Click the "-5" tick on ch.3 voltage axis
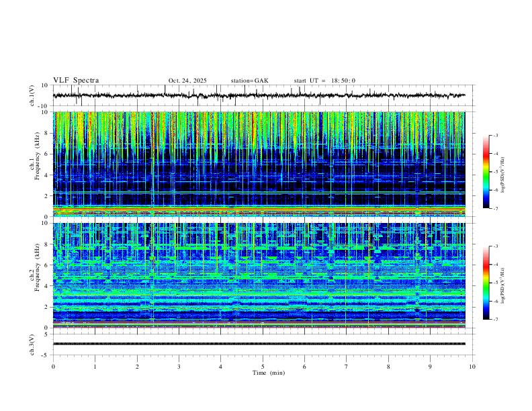The height and width of the screenshot is (411, 532). [44, 355]
